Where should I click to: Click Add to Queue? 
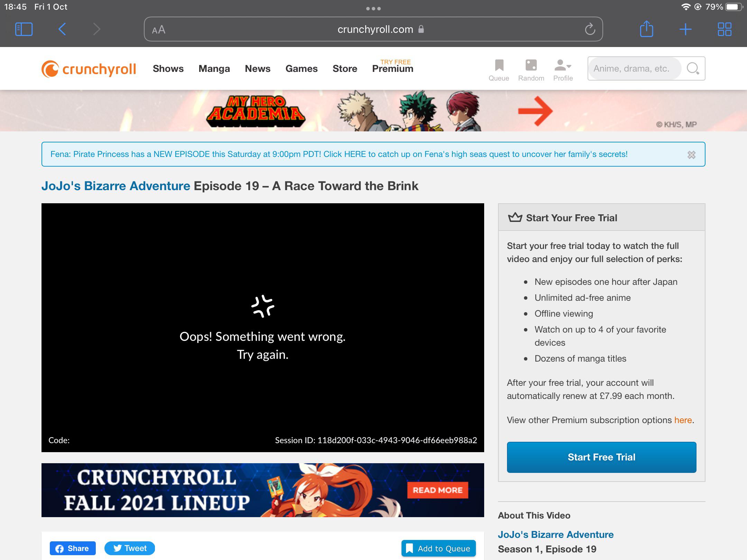click(439, 548)
